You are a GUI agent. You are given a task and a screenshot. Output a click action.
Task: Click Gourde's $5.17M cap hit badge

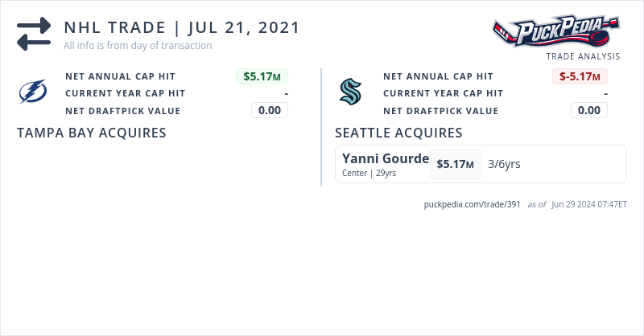click(455, 164)
